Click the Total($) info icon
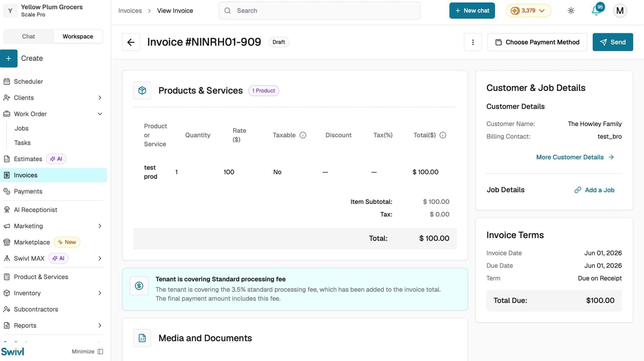The image size is (644, 361). (443, 135)
